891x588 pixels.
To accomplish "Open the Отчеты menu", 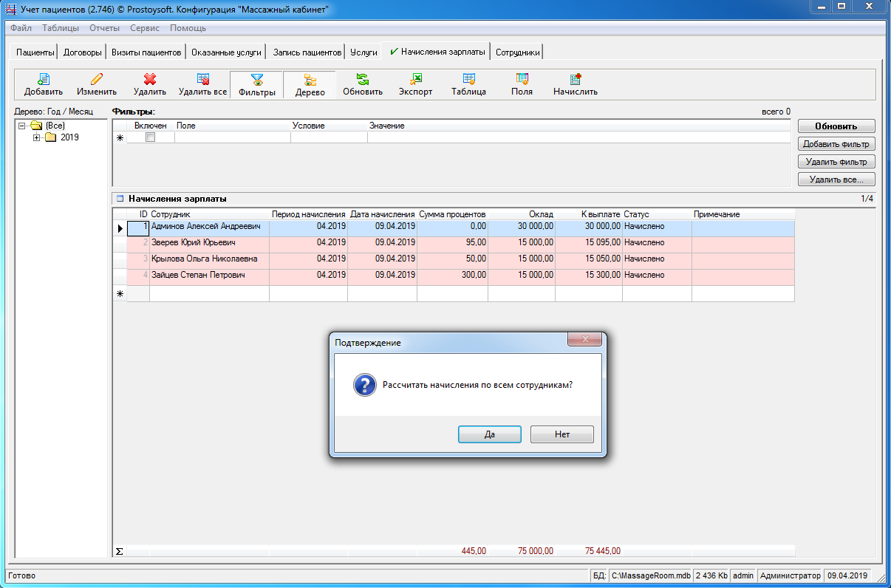I will [x=104, y=28].
